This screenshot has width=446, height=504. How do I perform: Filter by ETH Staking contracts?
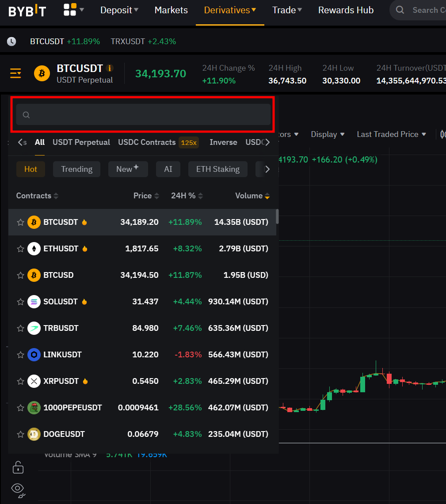[x=217, y=169]
